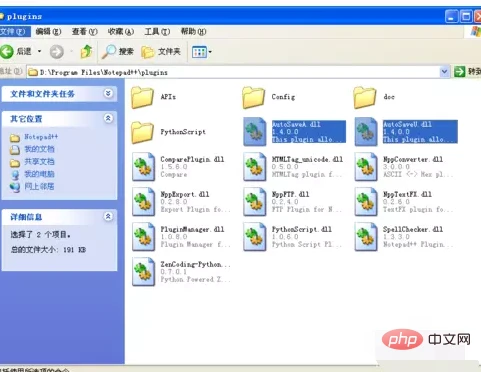
Task: Select the SpellChecker.dll file icon
Action: pyautogui.click(x=366, y=237)
